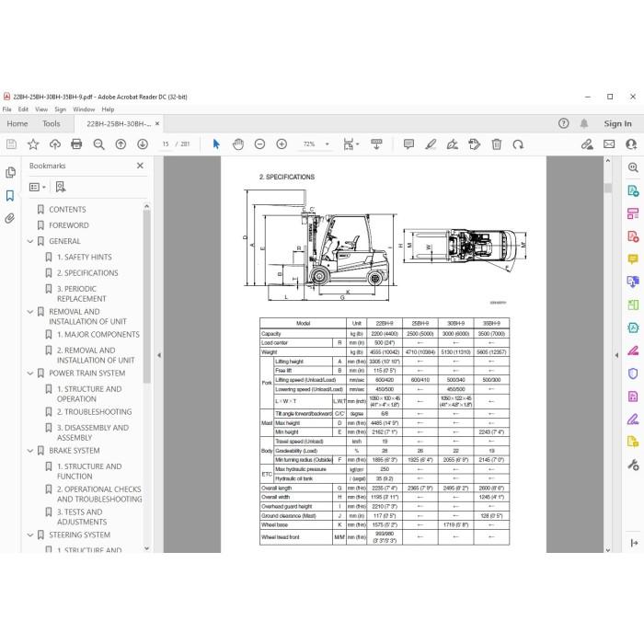Open 2. TROUBLESHOOTING bookmark
Image resolution: width=644 pixels, height=644 pixels.
pyautogui.click(x=95, y=412)
